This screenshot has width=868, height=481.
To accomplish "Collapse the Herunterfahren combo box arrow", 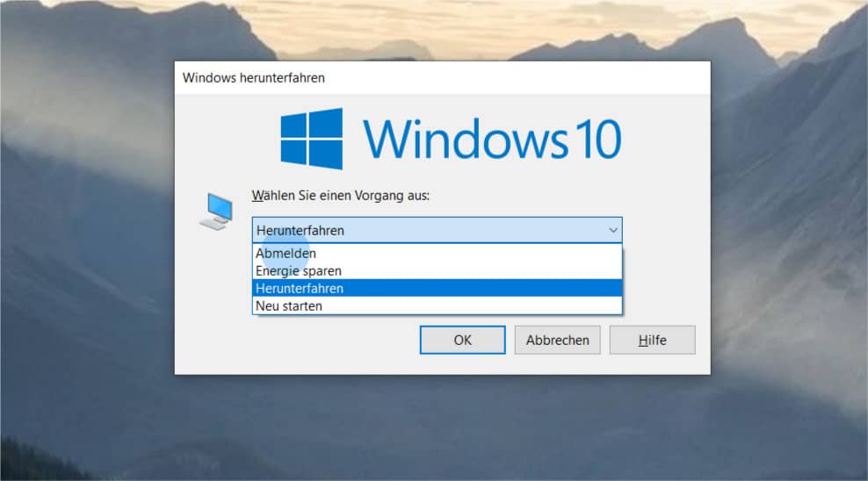I will click(x=613, y=230).
